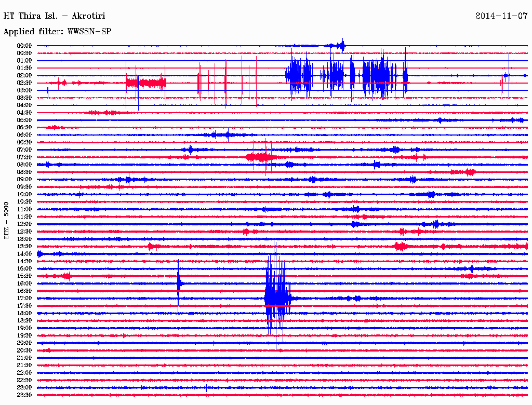
Task: Select the 11:00 time label
Action: pos(24,209)
